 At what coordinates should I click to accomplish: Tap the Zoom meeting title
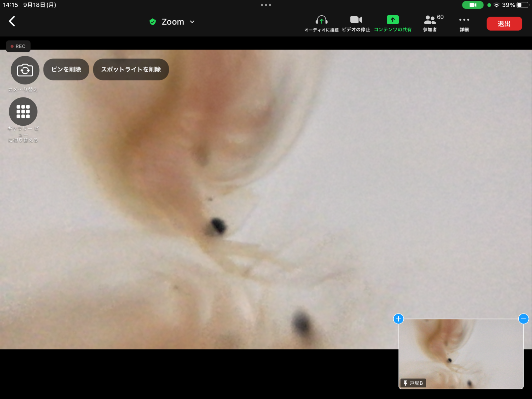[x=173, y=22]
